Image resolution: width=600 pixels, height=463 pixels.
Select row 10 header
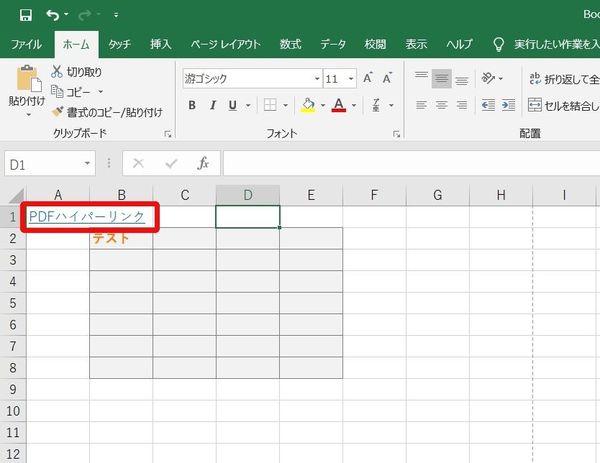point(13,411)
